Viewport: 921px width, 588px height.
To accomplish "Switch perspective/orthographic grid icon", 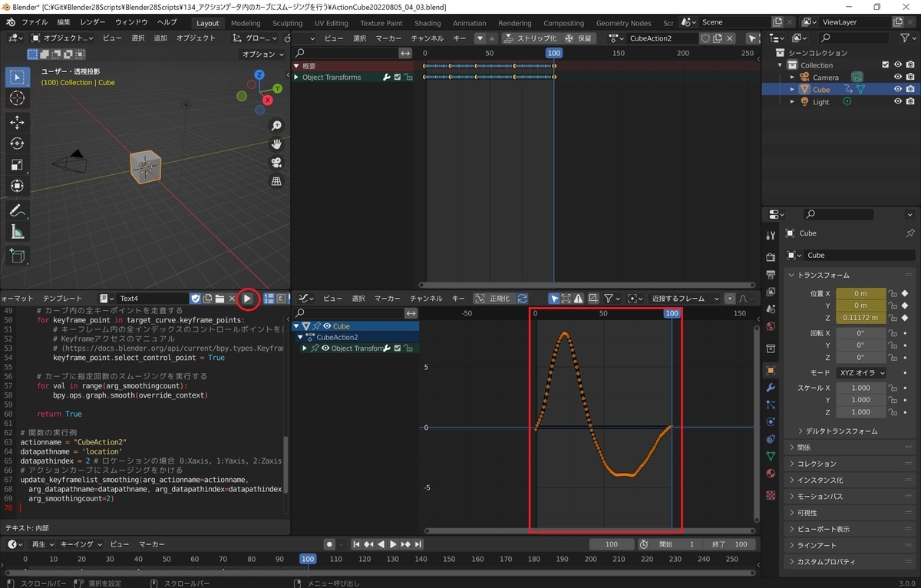I will [x=276, y=181].
